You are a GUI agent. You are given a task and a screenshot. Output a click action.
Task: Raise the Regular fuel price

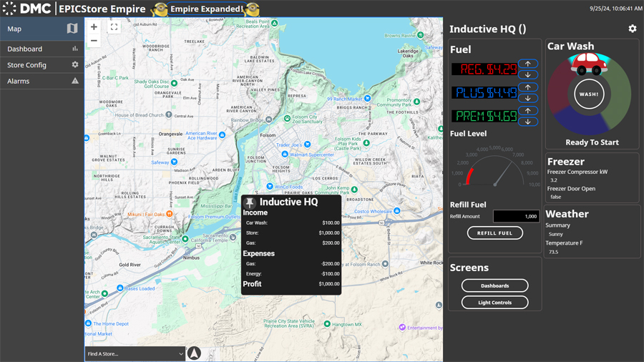coord(528,64)
